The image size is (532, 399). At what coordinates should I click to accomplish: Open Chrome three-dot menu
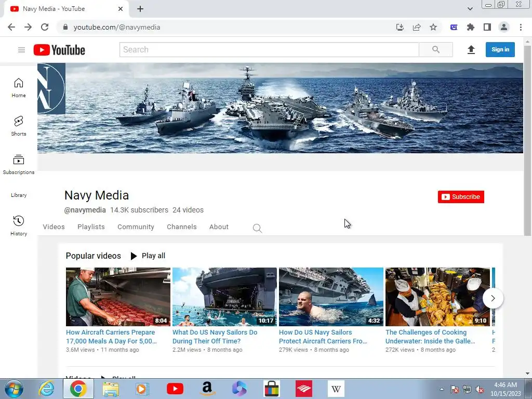click(521, 27)
